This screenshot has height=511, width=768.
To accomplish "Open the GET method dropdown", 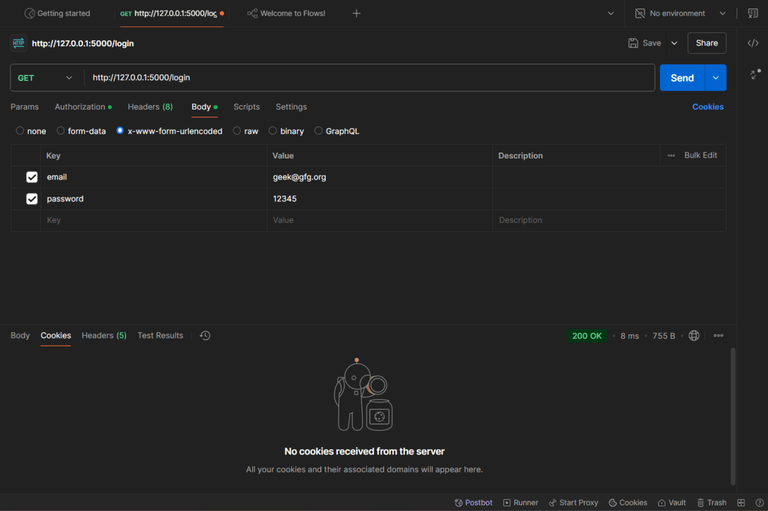I will click(x=45, y=78).
